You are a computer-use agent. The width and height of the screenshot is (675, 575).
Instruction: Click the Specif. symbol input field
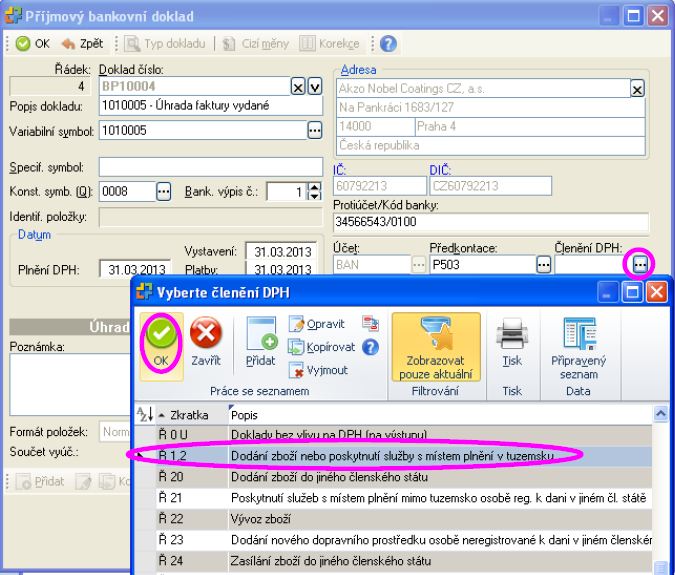point(211,167)
